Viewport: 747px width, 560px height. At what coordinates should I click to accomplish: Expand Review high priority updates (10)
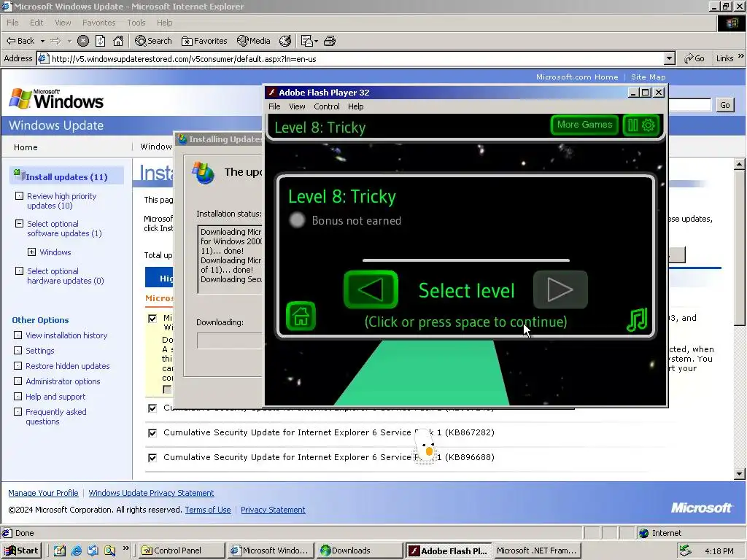[x=19, y=195]
